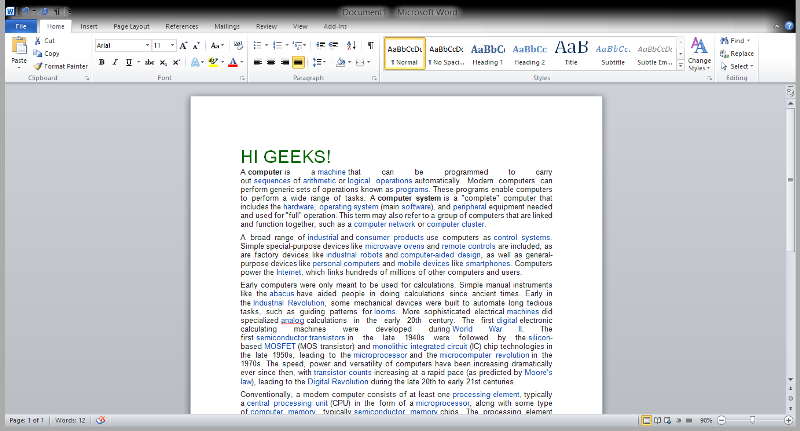Minimize the ribbon with caret icon
The image size is (800, 431).
tap(777, 26)
